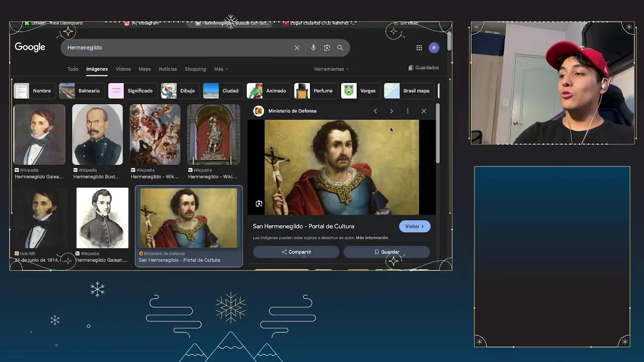Open the Google apps grid icon
Screen dimensions: 644x362
point(419,48)
